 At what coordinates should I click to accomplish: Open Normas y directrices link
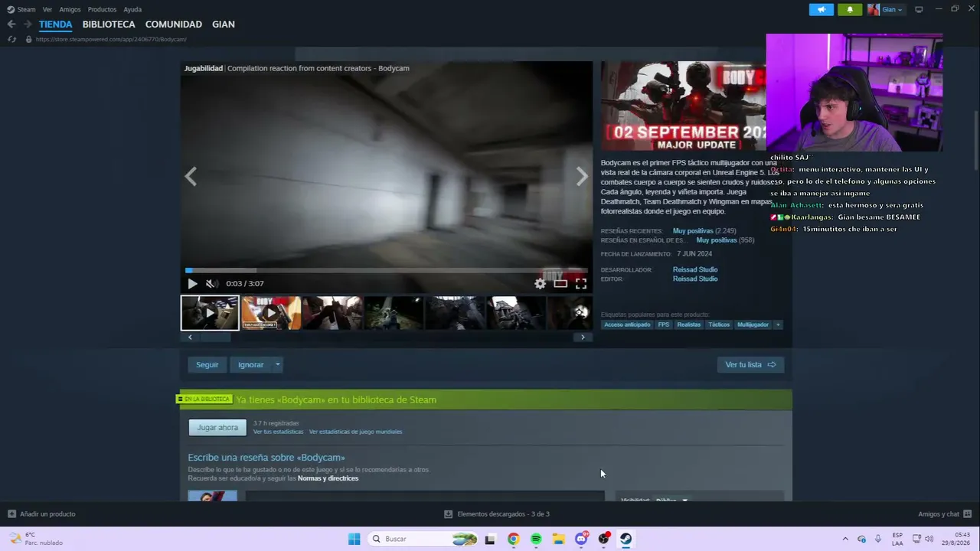pyautogui.click(x=328, y=478)
